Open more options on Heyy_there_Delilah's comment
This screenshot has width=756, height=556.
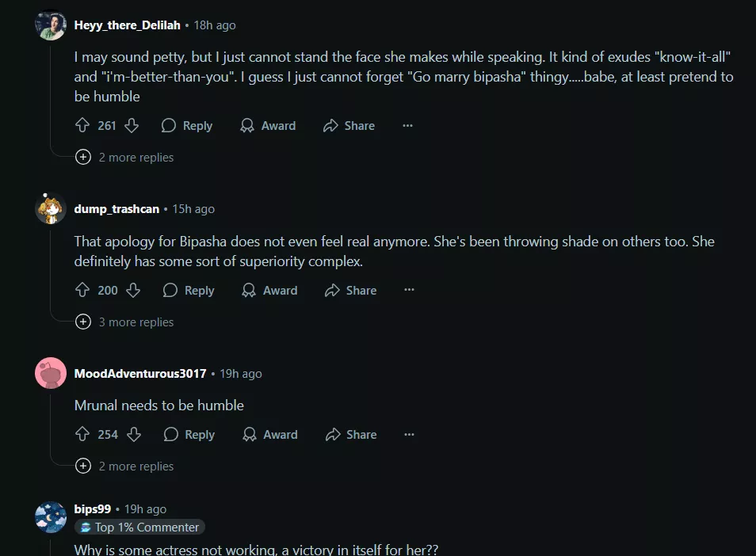[x=407, y=125]
